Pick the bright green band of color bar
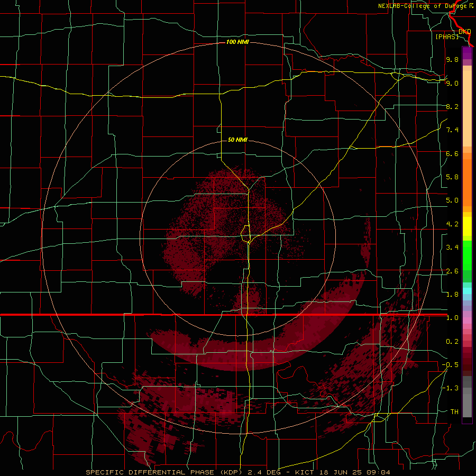This screenshot has height=476, width=476. 467,255
